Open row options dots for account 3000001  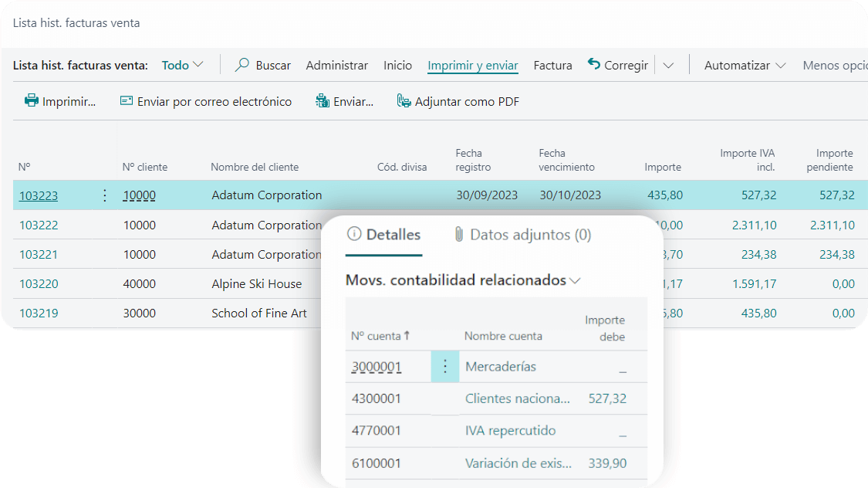445,366
